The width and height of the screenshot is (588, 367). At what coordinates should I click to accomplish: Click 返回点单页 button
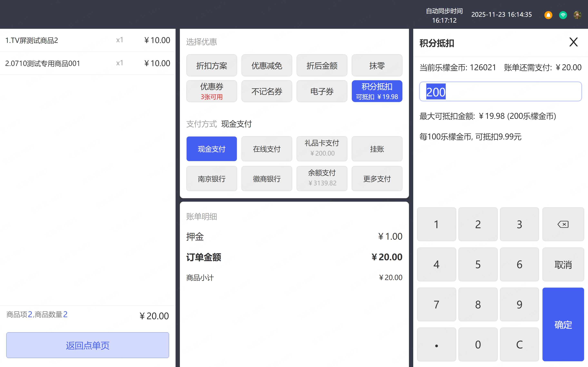click(x=88, y=345)
